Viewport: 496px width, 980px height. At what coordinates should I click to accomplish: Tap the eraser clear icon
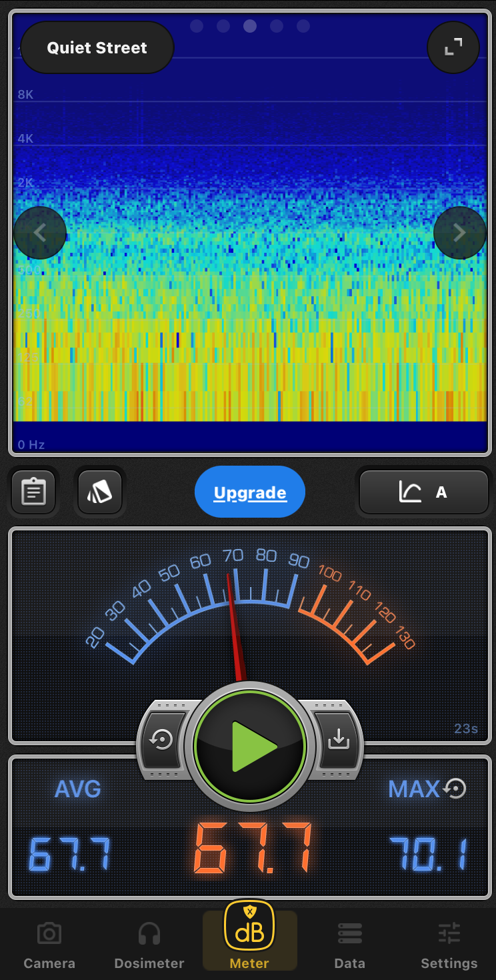[x=99, y=492]
